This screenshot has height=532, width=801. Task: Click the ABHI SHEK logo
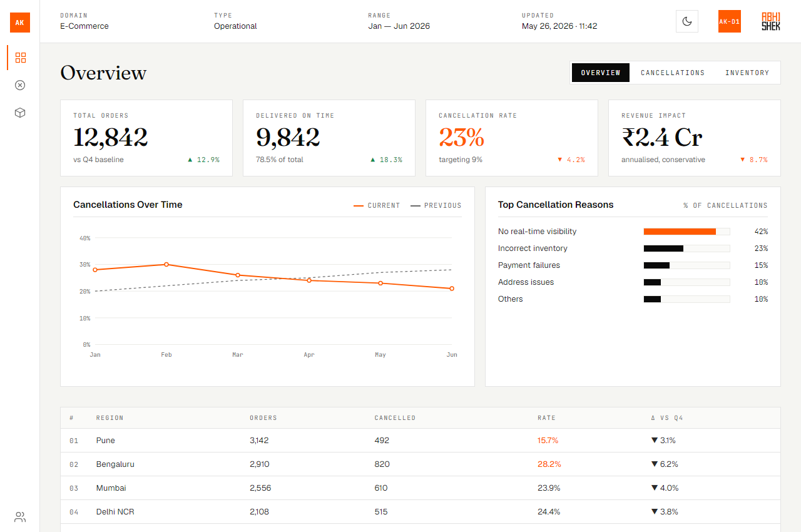pyautogui.click(x=771, y=21)
